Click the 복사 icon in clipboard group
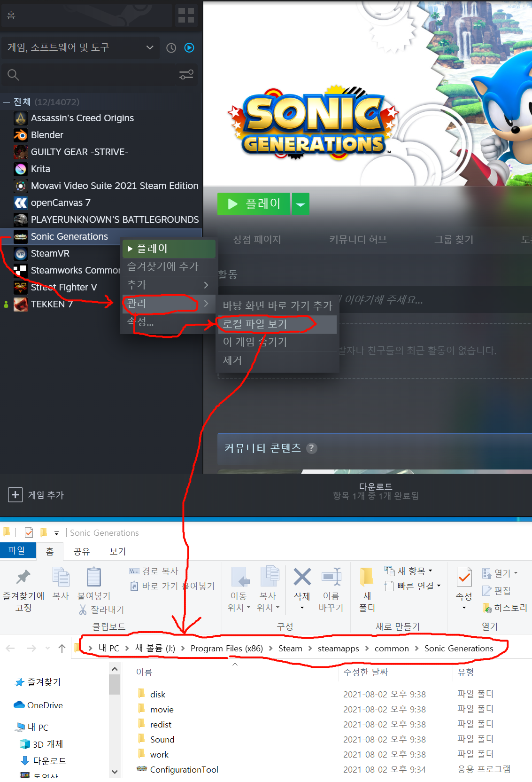 point(61,577)
